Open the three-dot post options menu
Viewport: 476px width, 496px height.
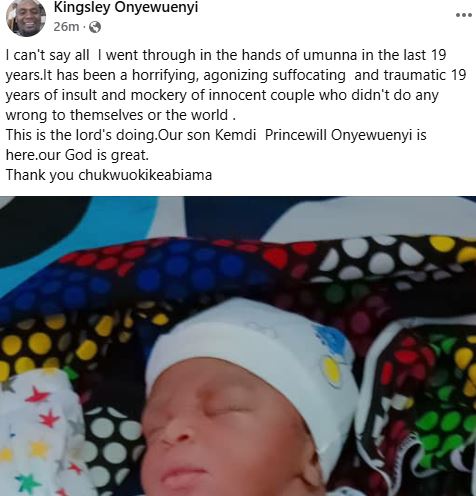pos(463,15)
